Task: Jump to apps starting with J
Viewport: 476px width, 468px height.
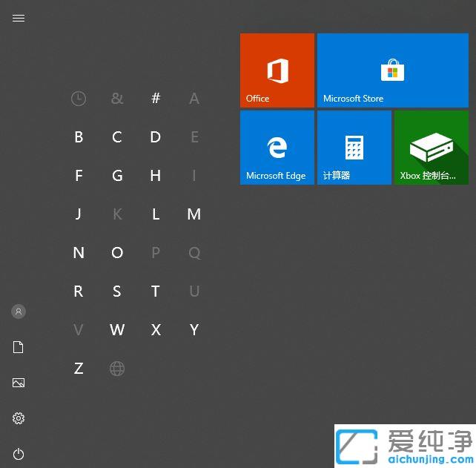Action: 79,214
